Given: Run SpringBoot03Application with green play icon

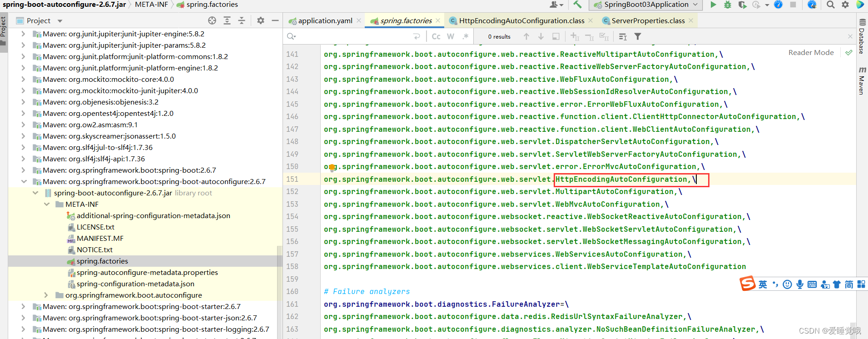Looking at the screenshot, I should (713, 5).
